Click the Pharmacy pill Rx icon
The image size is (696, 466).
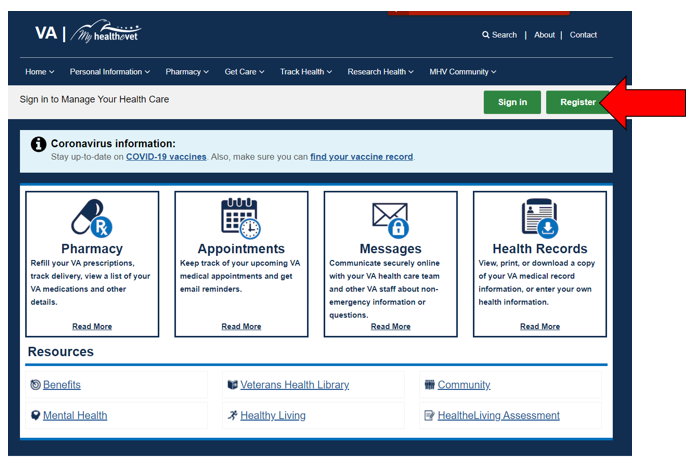92,218
